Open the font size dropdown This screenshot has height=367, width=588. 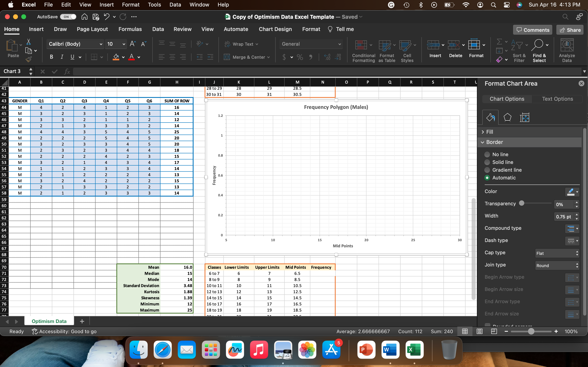tap(124, 44)
